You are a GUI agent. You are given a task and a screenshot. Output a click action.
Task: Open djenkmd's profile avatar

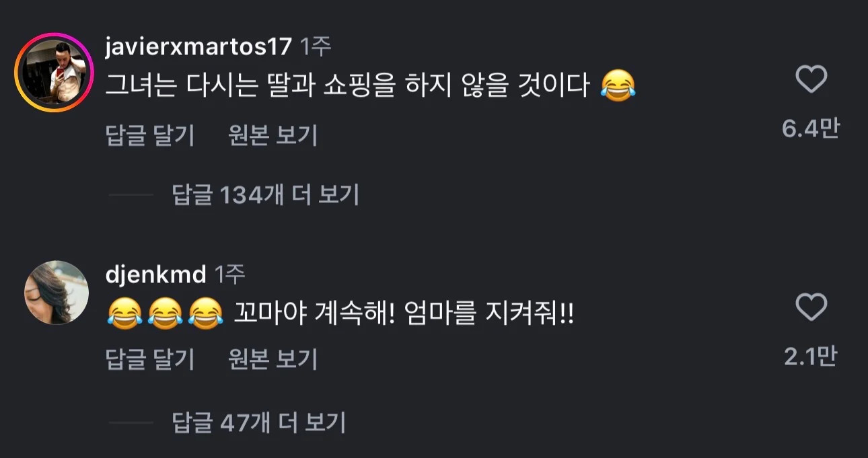click(57, 293)
